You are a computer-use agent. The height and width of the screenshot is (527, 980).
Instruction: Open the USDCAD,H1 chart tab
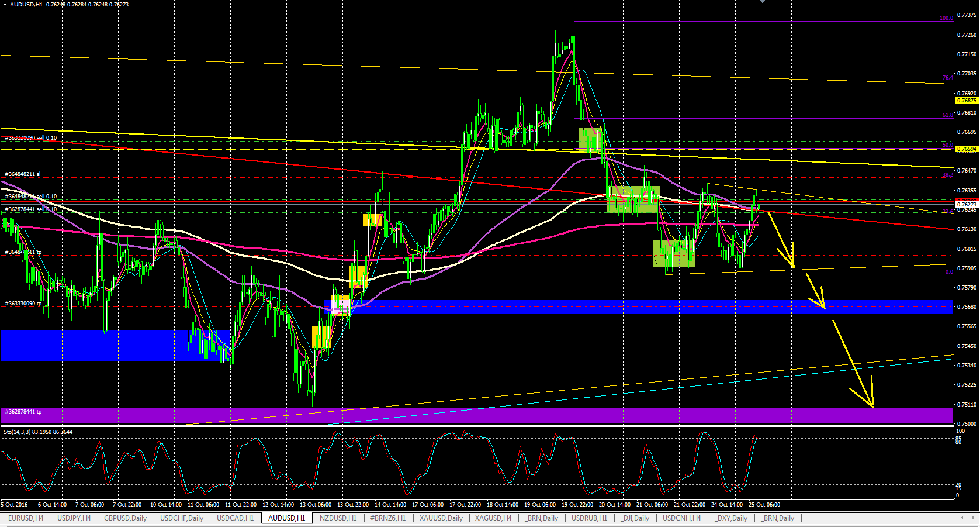click(x=235, y=518)
